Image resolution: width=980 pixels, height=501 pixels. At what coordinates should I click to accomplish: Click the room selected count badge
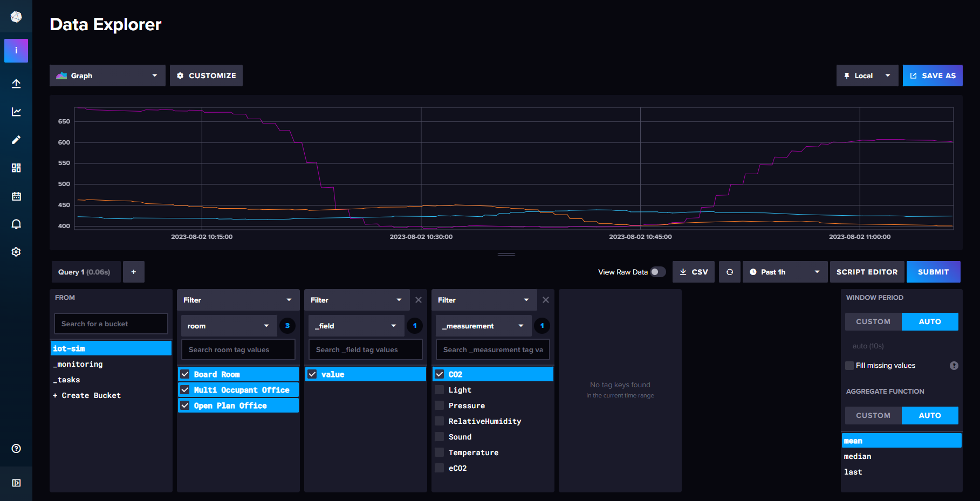click(287, 326)
